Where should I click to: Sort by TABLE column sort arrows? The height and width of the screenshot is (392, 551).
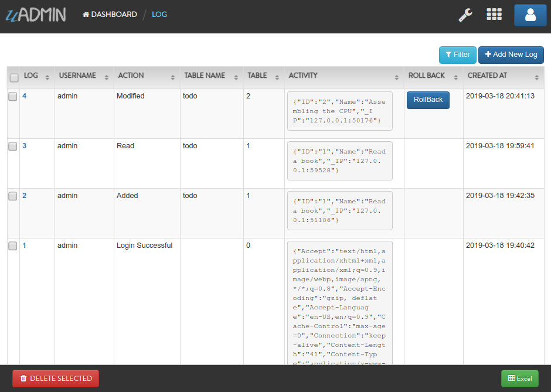click(x=277, y=77)
